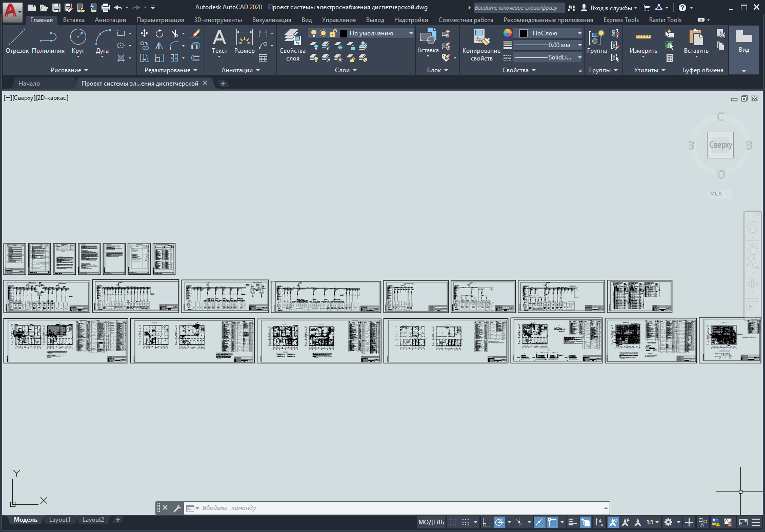Select the Отрезок (line) tool
The height and width of the screenshot is (532, 765).
(17, 41)
